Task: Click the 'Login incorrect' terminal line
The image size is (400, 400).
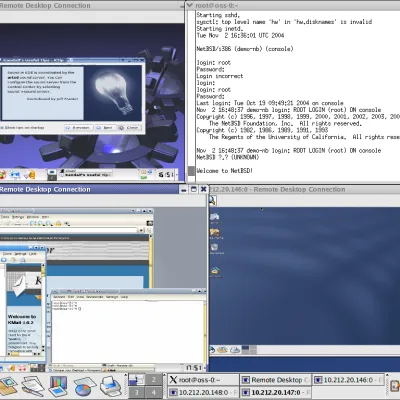Action: pyautogui.click(x=220, y=76)
